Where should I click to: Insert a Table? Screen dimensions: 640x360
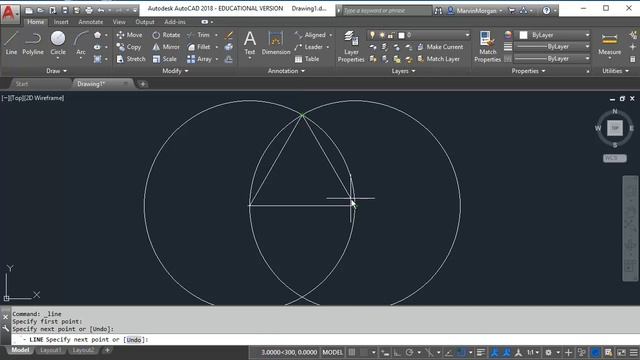pos(307,59)
